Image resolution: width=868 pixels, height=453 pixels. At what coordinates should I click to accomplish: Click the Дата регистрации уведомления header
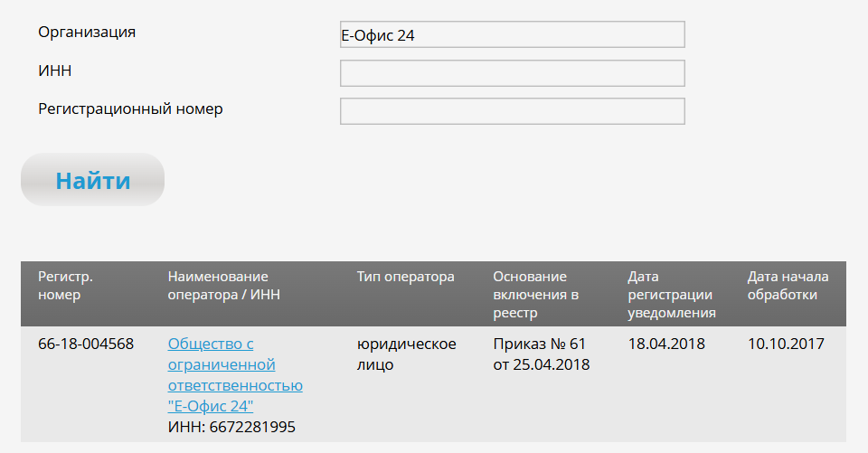click(x=672, y=295)
